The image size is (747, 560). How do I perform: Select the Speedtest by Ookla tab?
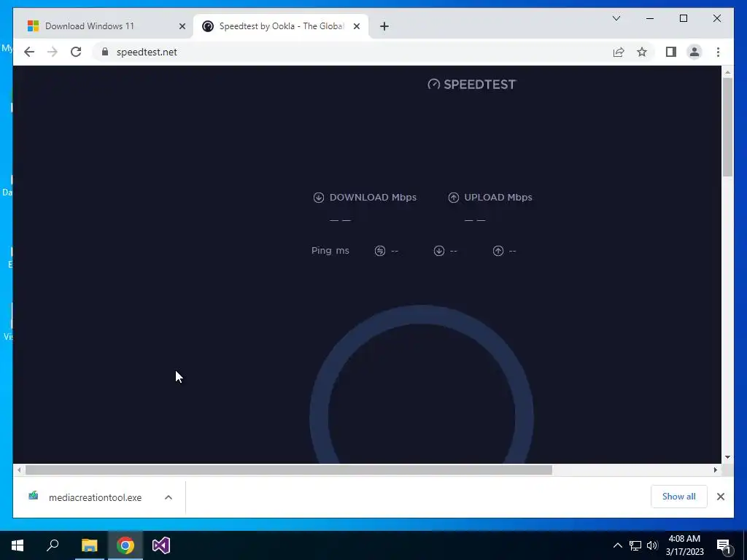(x=281, y=26)
